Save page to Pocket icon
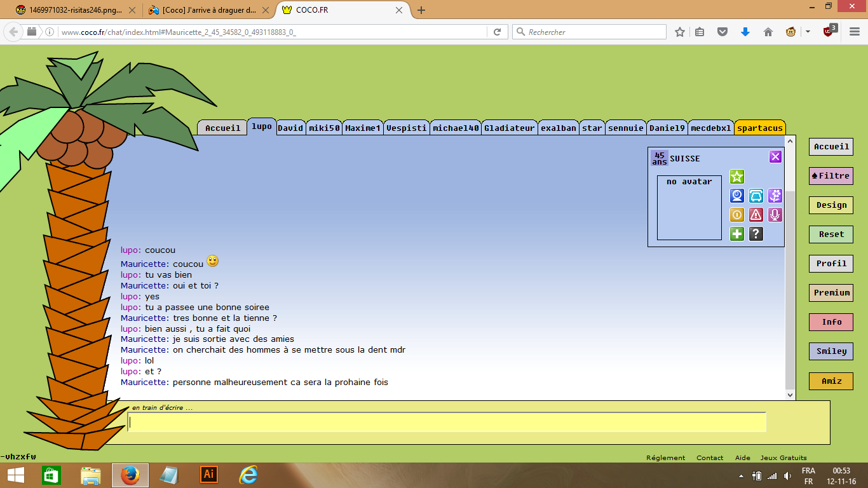Viewport: 868px width, 488px height. coord(722,32)
